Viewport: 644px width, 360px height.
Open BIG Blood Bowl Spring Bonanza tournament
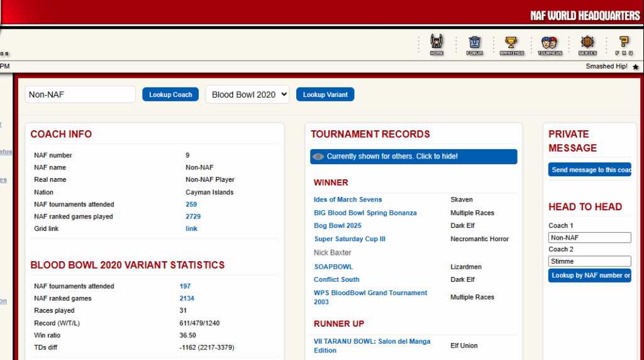365,213
